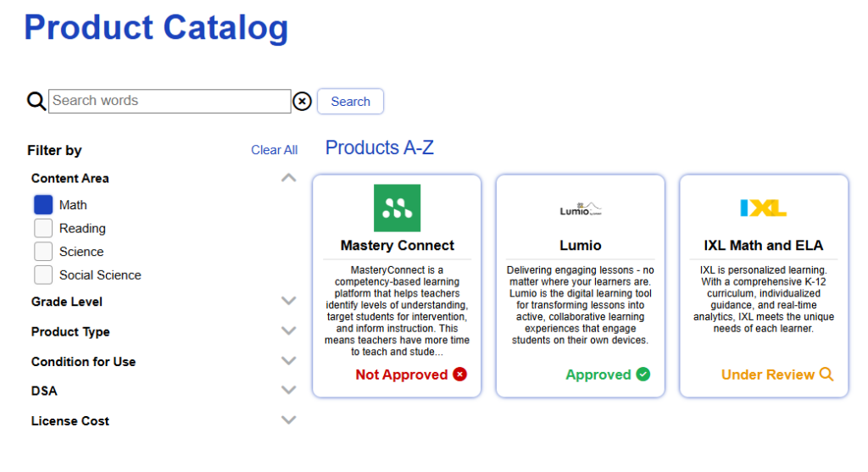This screenshot has width=868, height=472.
Task: Click the Under Review status label
Action: coord(768,375)
